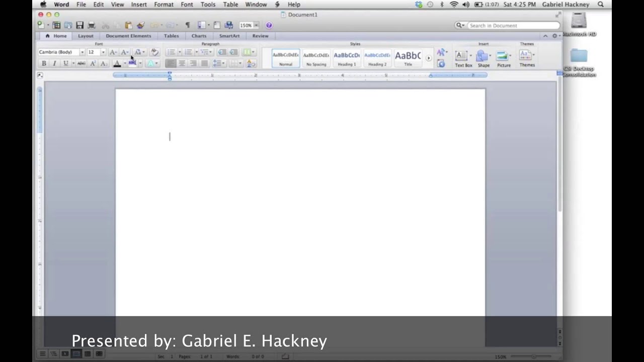Open the font size dropdown arrow
This screenshot has width=644, height=362.
pyautogui.click(x=103, y=52)
